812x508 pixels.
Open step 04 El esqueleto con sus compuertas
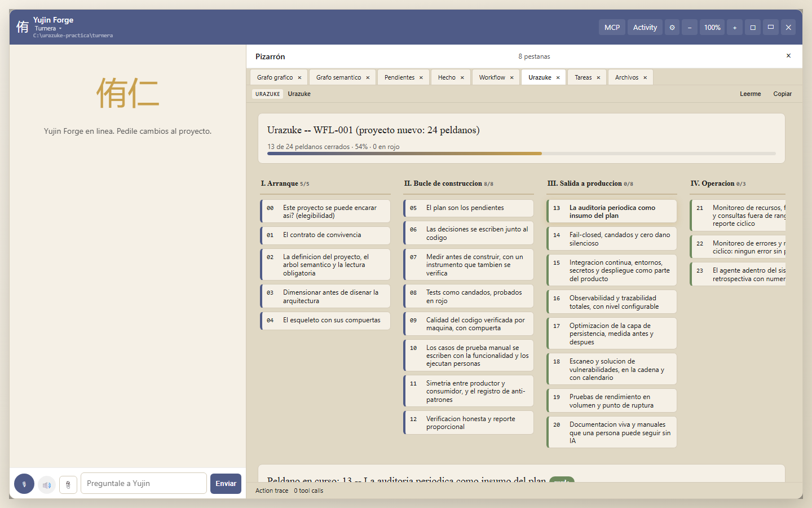coord(325,321)
